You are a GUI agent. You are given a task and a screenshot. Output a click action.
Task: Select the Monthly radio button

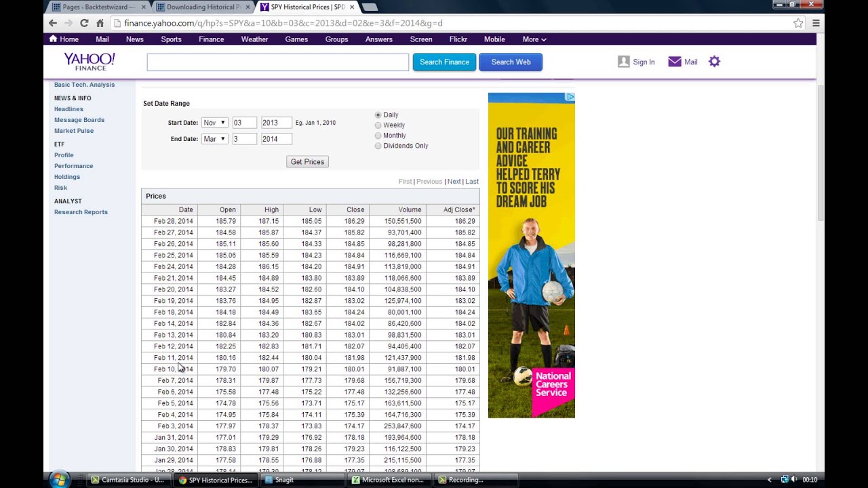click(x=378, y=136)
